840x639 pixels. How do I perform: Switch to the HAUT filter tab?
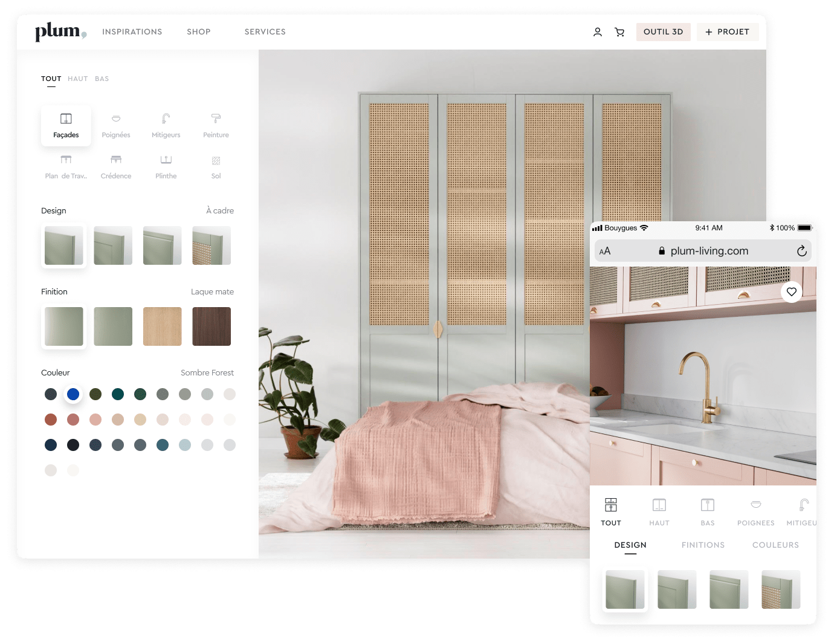78,79
